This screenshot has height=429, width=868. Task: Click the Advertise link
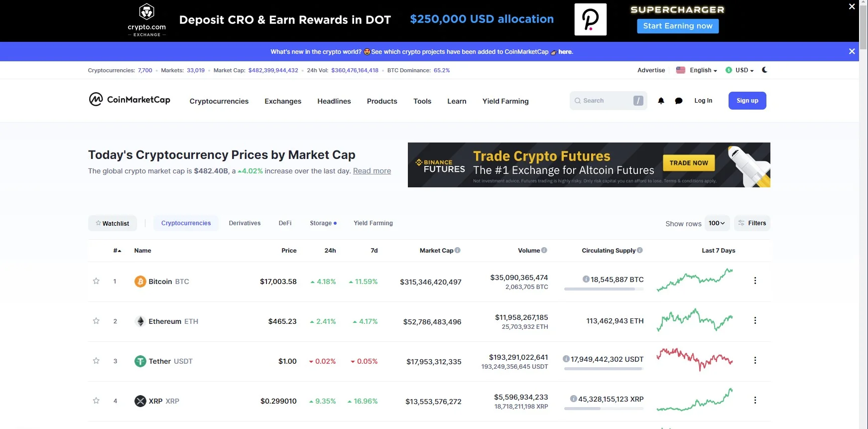pyautogui.click(x=651, y=70)
